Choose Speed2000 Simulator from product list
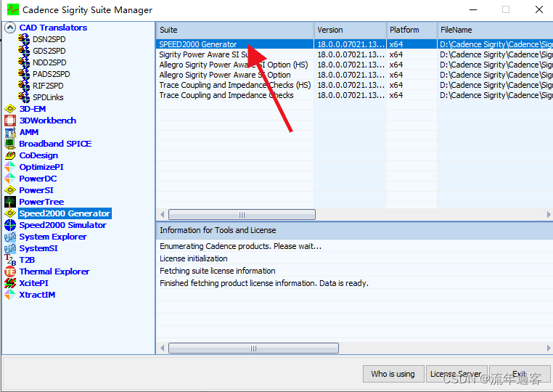Image resolution: width=553 pixels, height=392 pixels. (x=63, y=225)
